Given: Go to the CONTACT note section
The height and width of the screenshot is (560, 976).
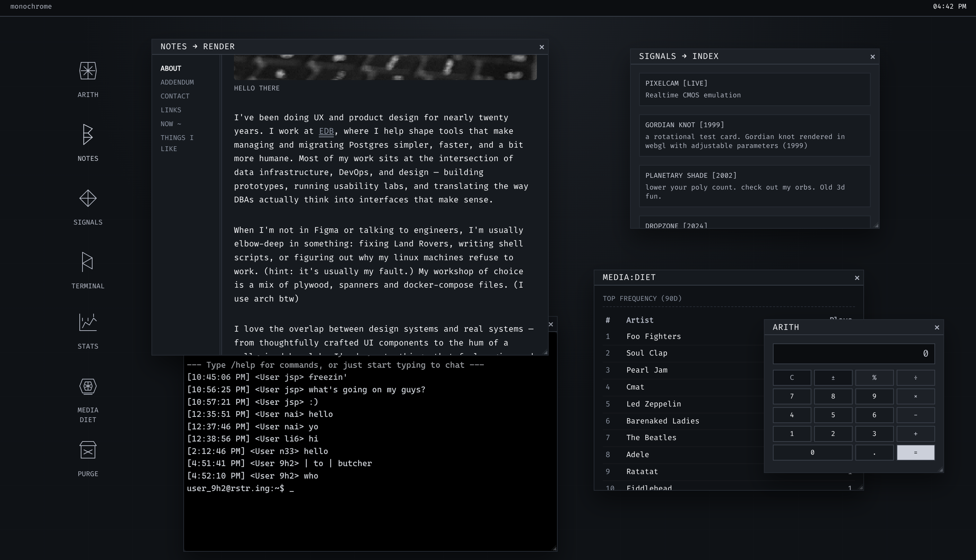Looking at the screenshot, I should tap(175, 96).
